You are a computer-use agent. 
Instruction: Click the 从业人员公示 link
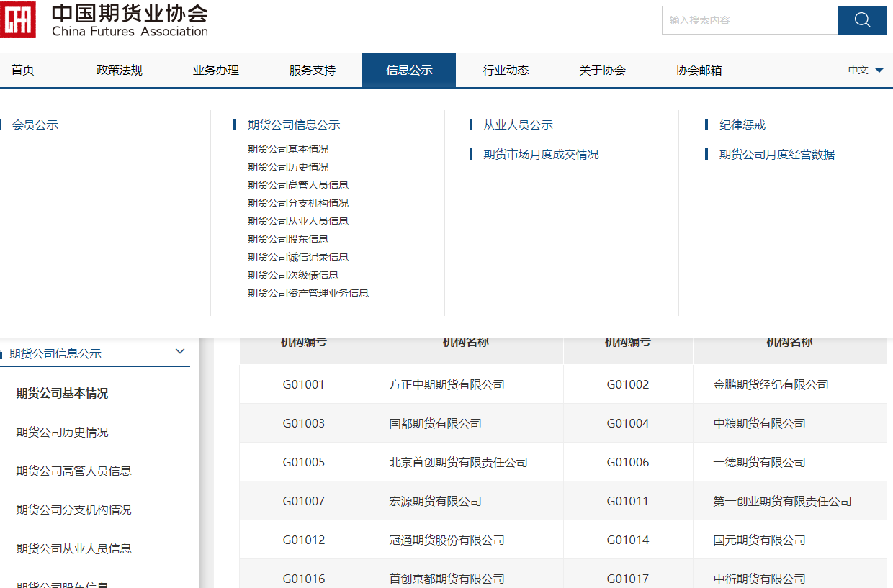519,125
